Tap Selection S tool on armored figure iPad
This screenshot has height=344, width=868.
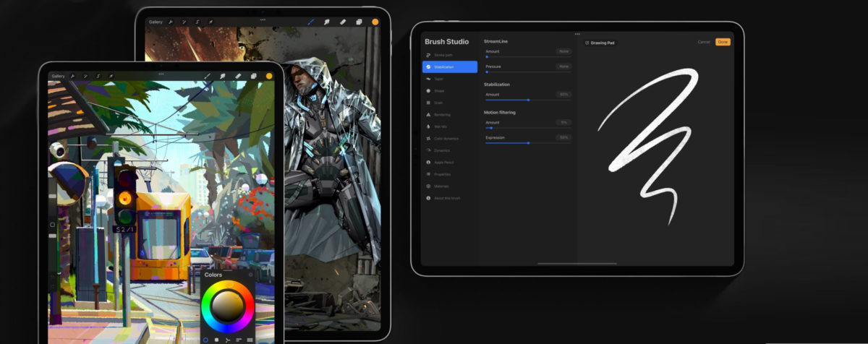(197, 22)
